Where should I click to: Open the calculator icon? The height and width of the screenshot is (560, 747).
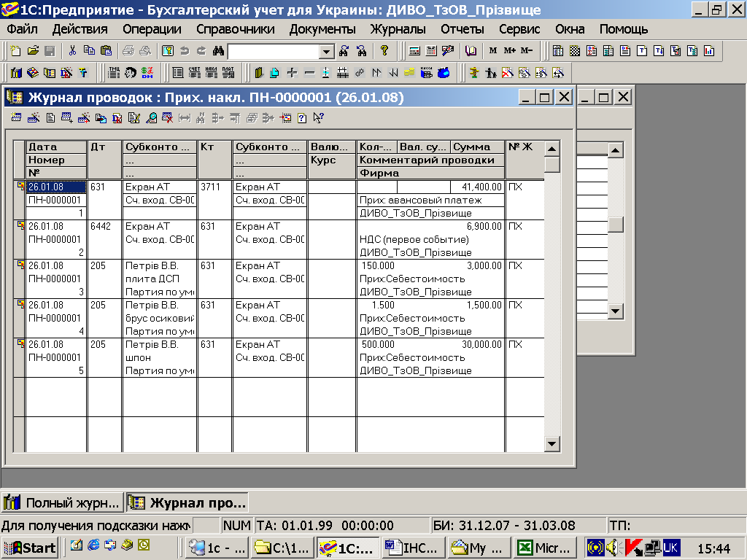click(414, 50)
